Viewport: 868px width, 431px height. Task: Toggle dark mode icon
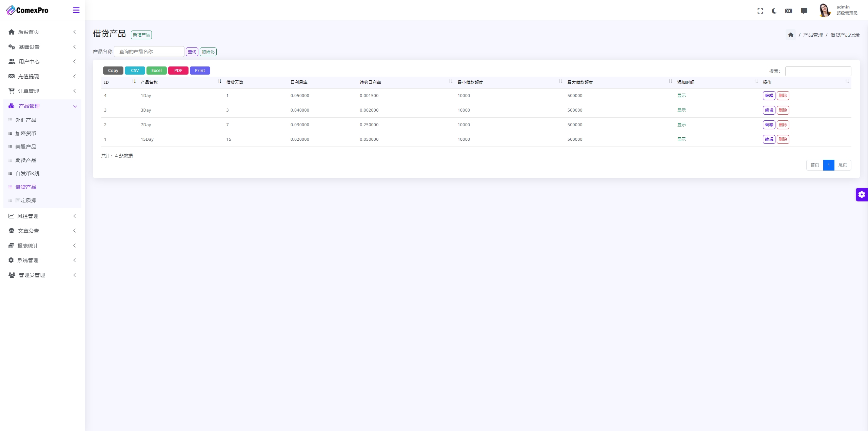click(x=774, y=10)
